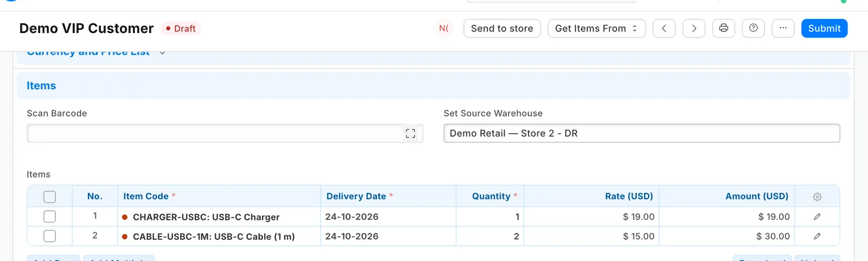
Task: Click Send to store button
Action: coord(502,28)
